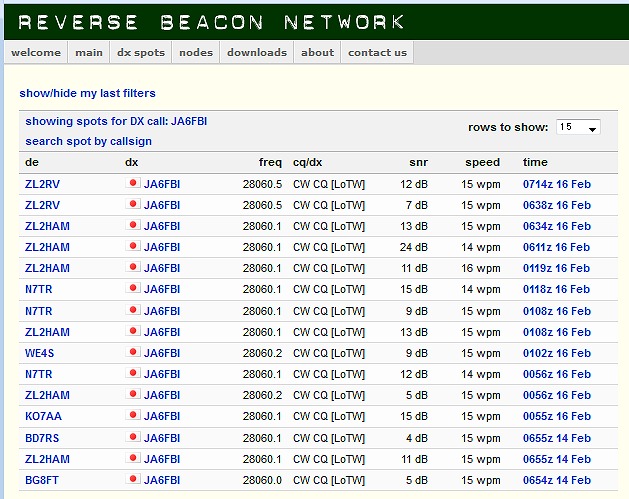Image resolution: width=629 pixels, height=499 pixels.
Task: Click the 24 dB snr value
Action: [x=414, y=247]
